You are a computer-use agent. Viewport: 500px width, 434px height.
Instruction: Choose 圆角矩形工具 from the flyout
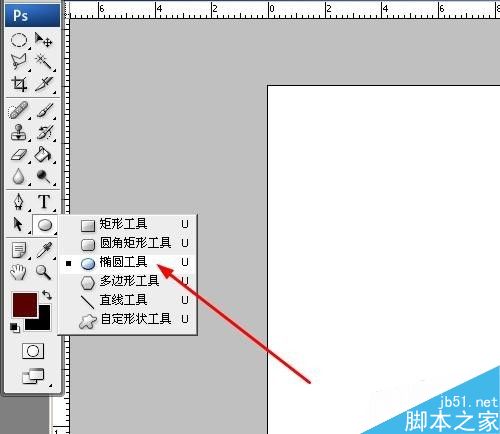click(x=128, y=243)
